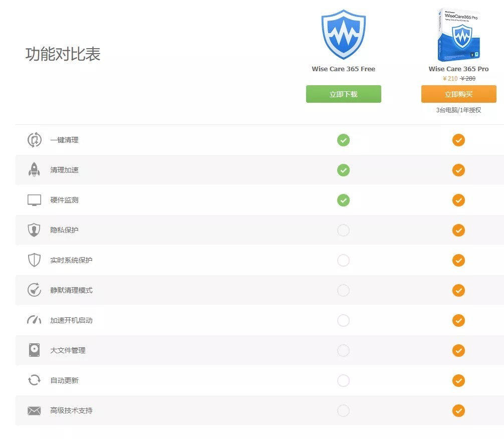Click the Wise Care 365 Free shield logo
Screen dimensions: 504x439
pos(343,34)
